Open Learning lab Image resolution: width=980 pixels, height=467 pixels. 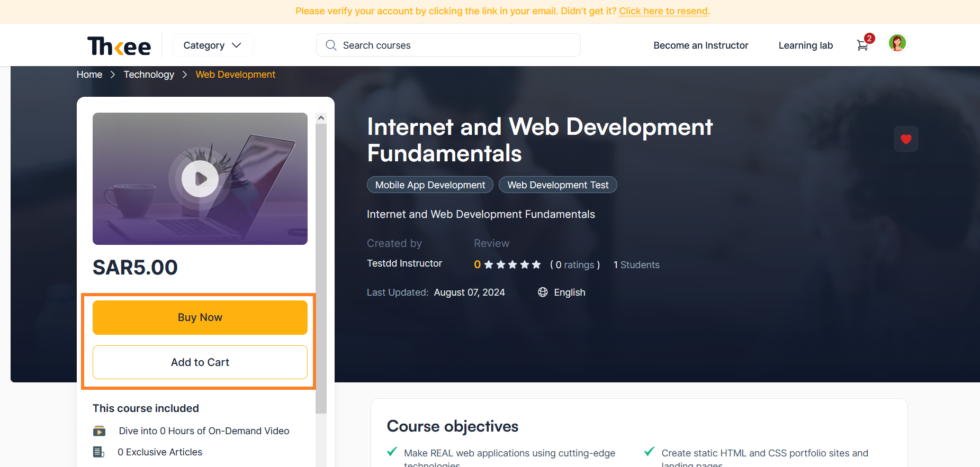pos(805,45)
